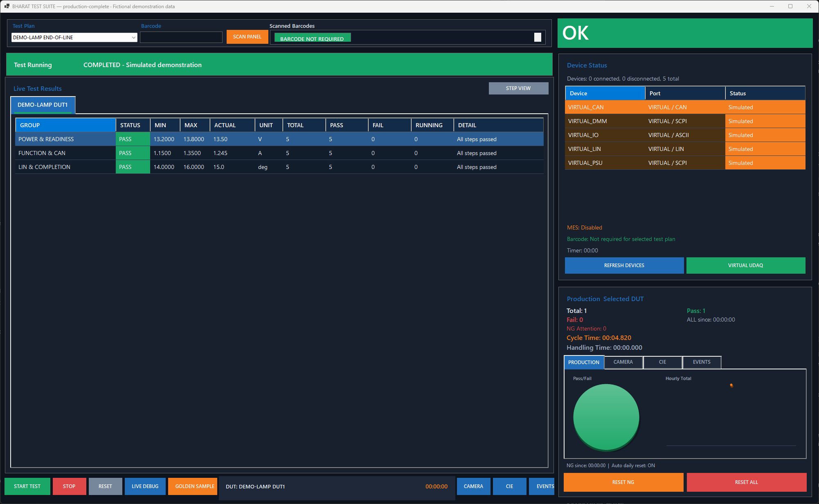
Task: Select the VIRTUAL_PSU device row
Action: (x=685, y=163)
